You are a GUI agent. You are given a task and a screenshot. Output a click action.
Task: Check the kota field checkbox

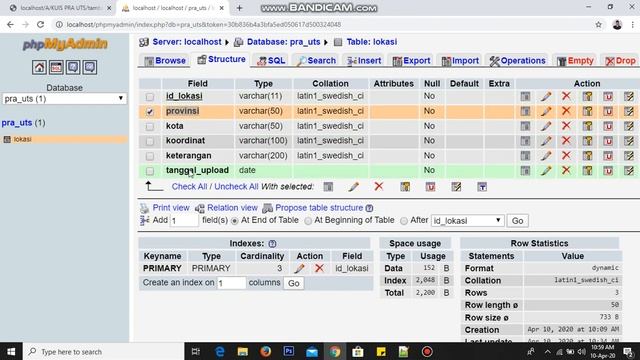point(150,126)
